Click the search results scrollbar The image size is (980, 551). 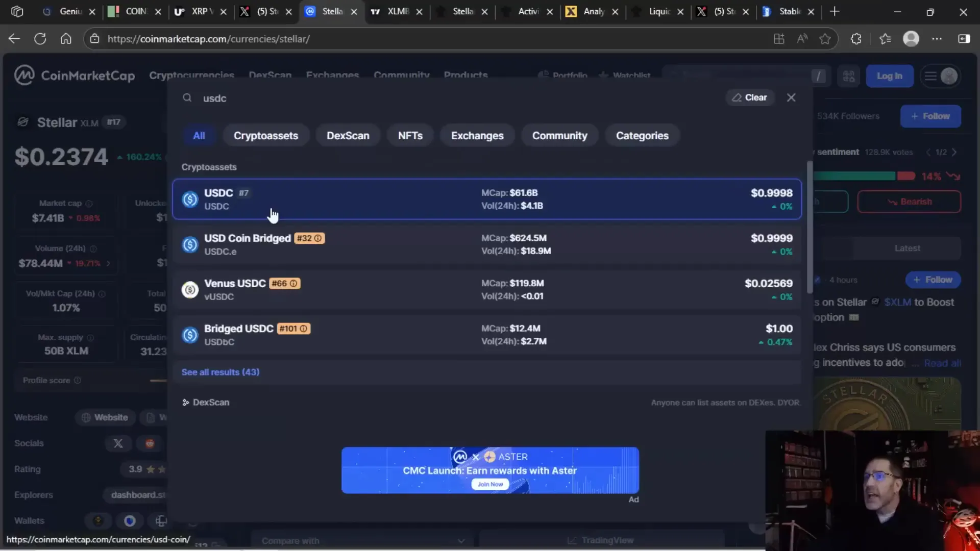tap(810, 227)
